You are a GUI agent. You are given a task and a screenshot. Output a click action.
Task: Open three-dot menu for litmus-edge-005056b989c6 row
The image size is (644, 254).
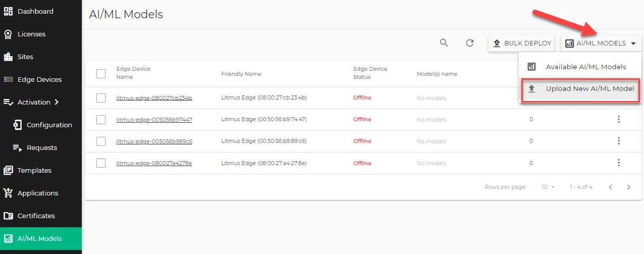[x=618, y=141]
